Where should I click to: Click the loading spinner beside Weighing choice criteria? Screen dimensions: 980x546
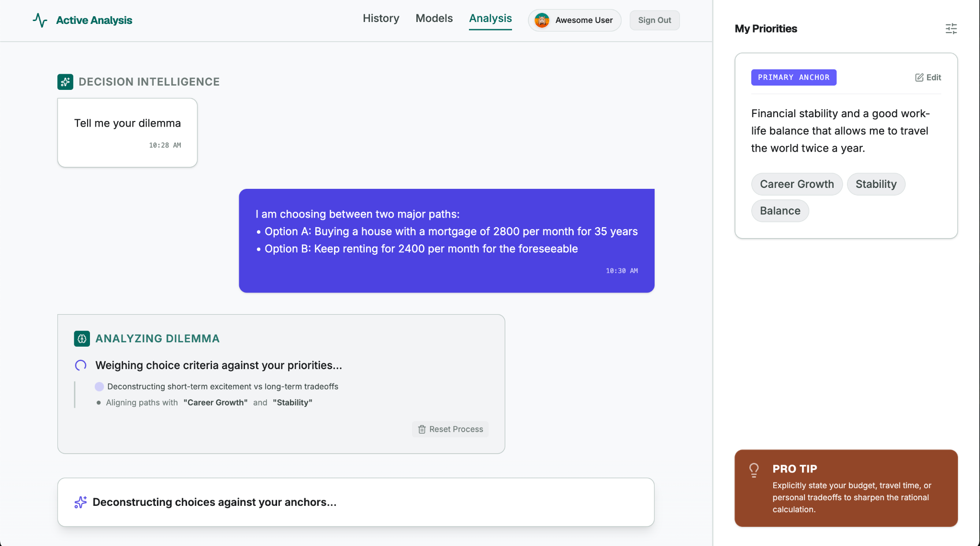tap(81, 365)
